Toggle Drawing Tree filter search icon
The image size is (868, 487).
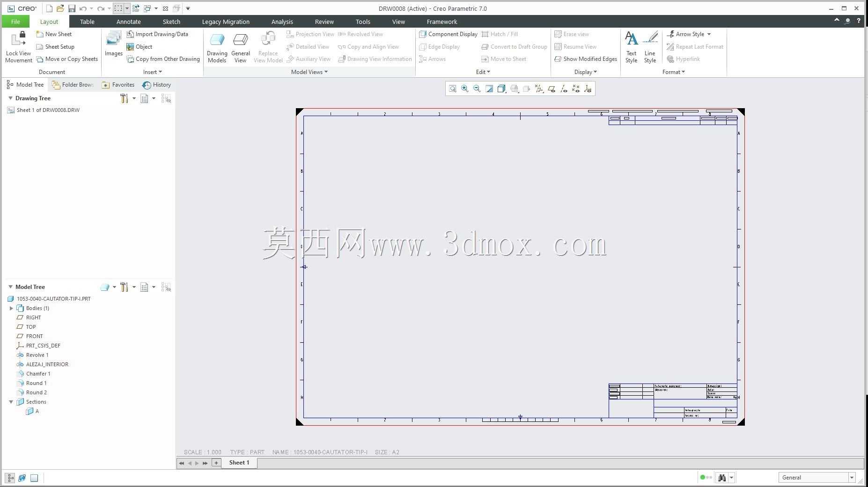tap(166, 98)
